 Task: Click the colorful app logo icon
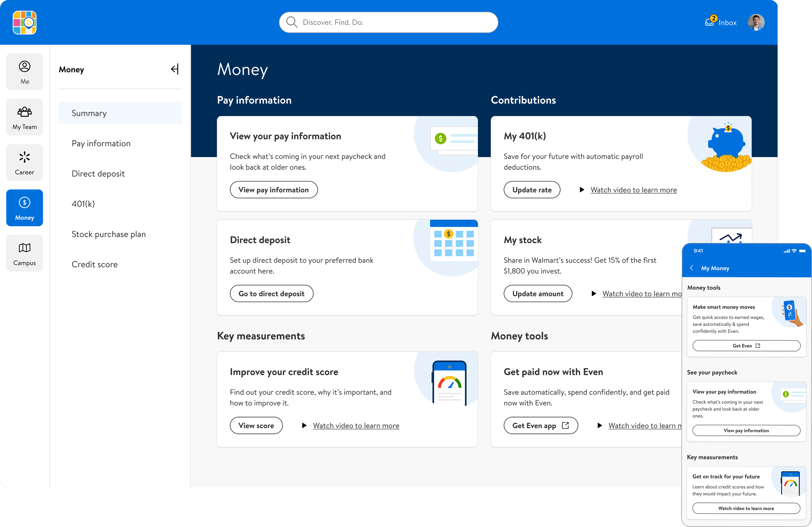[x=25, y=22]
